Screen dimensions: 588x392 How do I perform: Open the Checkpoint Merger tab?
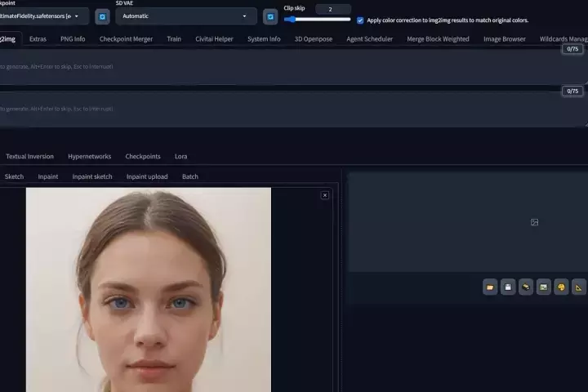click(126, 39)
